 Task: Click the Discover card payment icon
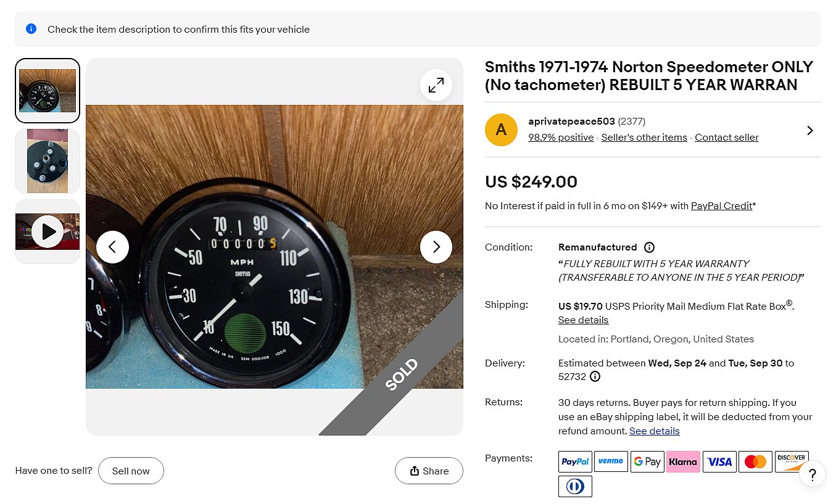tap(792, 461)
